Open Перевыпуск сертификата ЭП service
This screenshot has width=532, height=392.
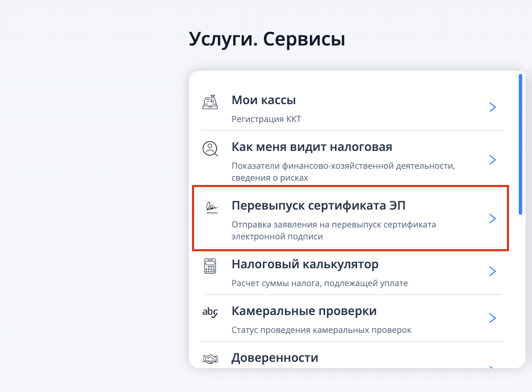(x=352, y=219)
